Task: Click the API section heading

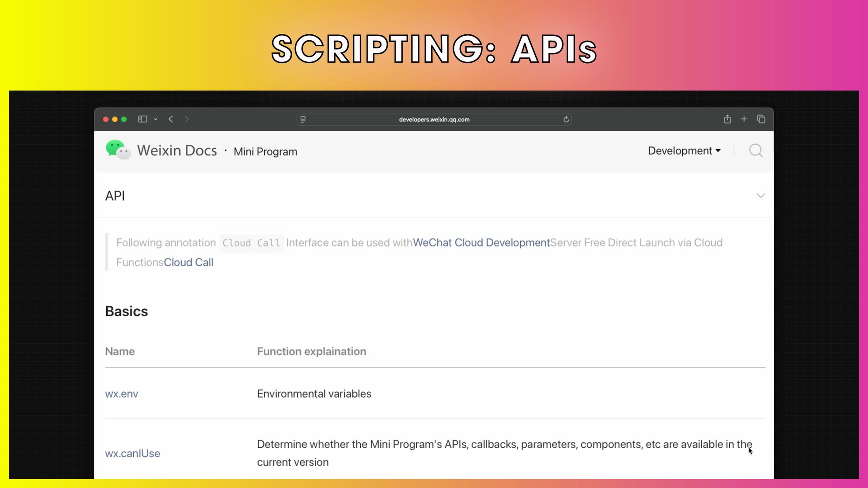Action: click(115, 196)
